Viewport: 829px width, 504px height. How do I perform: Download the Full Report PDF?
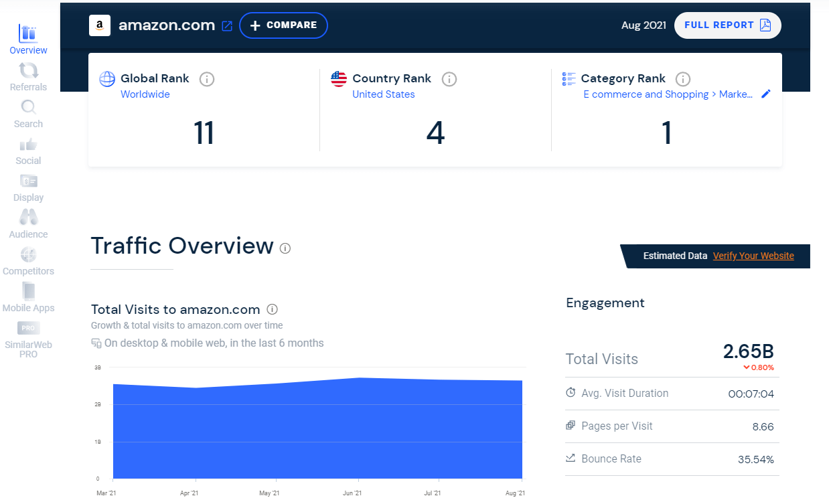[727, 25]
